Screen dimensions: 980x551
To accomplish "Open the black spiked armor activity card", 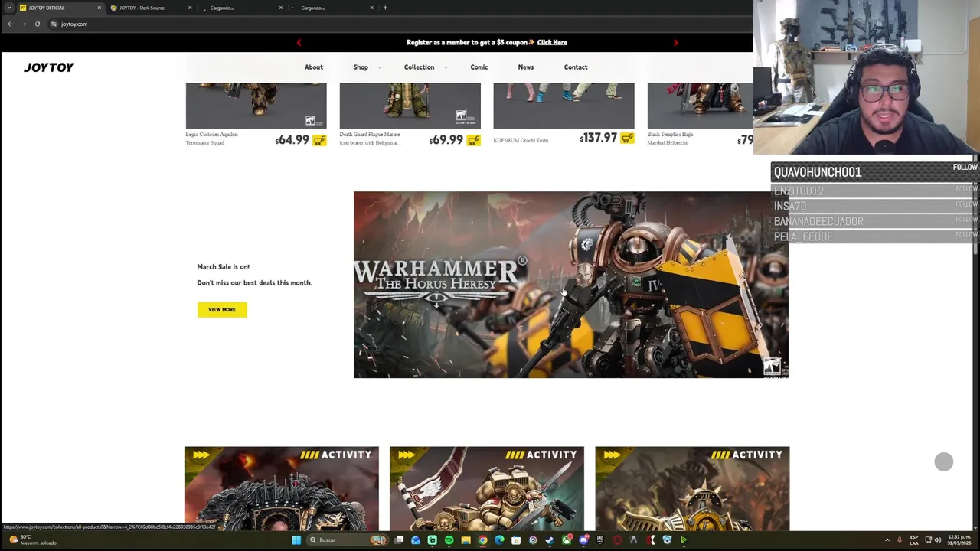I will coord(282,488).
